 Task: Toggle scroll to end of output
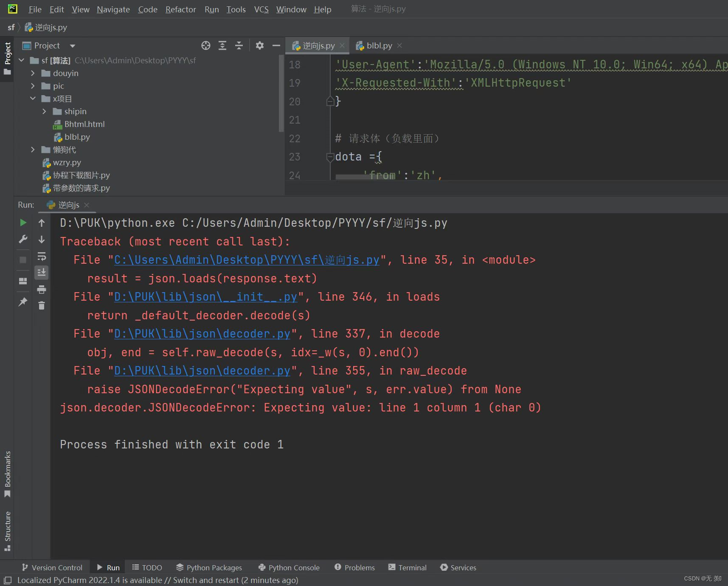tap(42, 273)
